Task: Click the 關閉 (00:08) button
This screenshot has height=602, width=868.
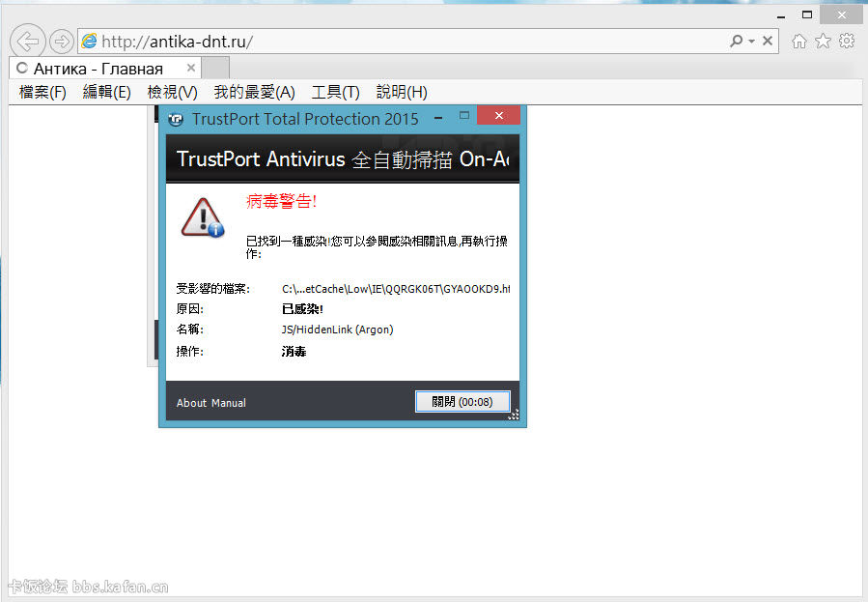Action: [x=462, y=402]
